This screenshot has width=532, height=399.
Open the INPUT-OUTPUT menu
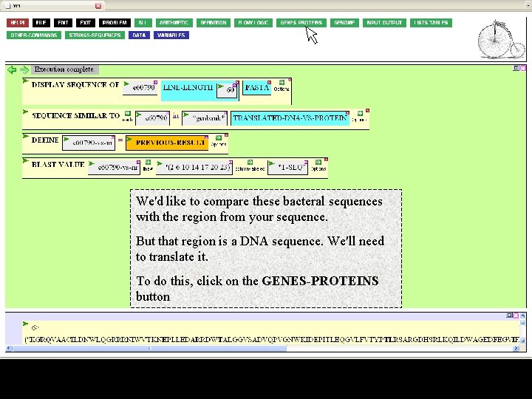coord(384,23)
